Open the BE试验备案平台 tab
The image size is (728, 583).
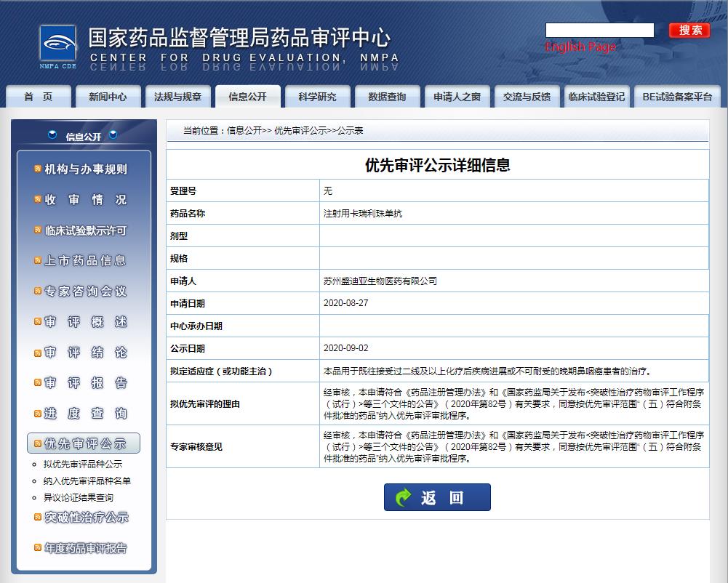pyautogui.click(x=677, y=97)
